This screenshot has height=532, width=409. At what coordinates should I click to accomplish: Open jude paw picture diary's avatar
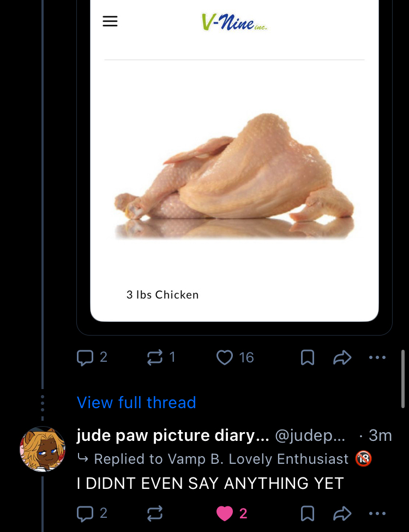[43, 449]
